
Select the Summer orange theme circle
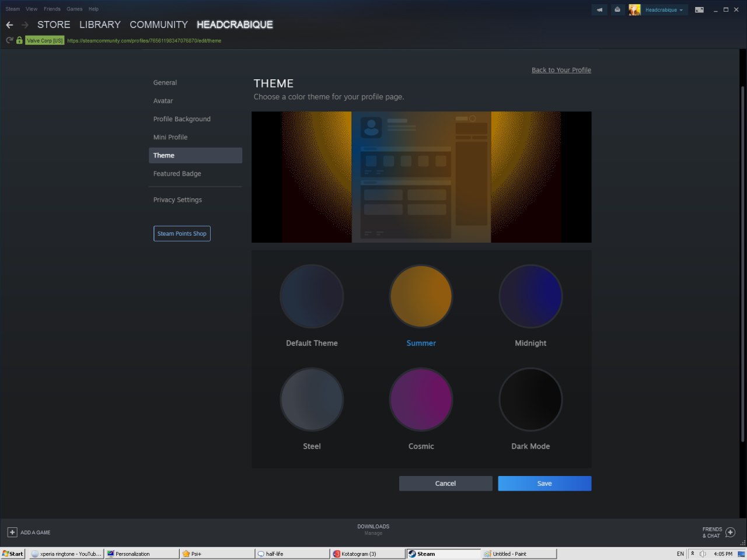[x=421, y=296]
